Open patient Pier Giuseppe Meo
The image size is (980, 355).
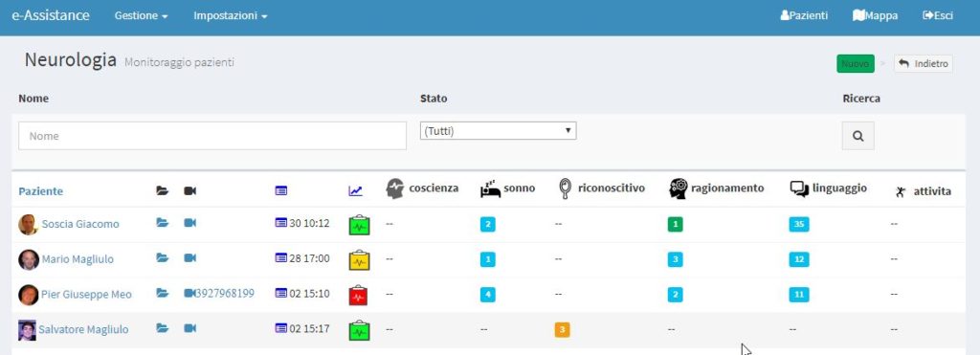click(x=86, y=294)
